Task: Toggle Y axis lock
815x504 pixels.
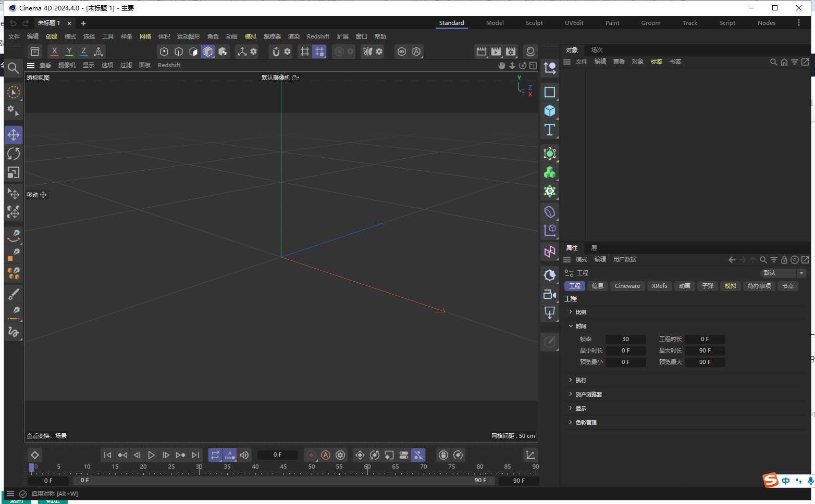Action: click(x=69, y=52)
